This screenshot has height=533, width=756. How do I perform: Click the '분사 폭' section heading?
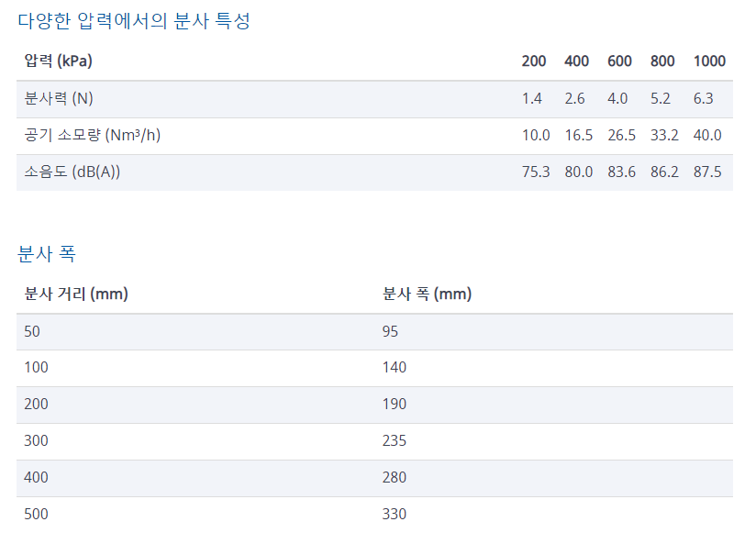[52, 253]
